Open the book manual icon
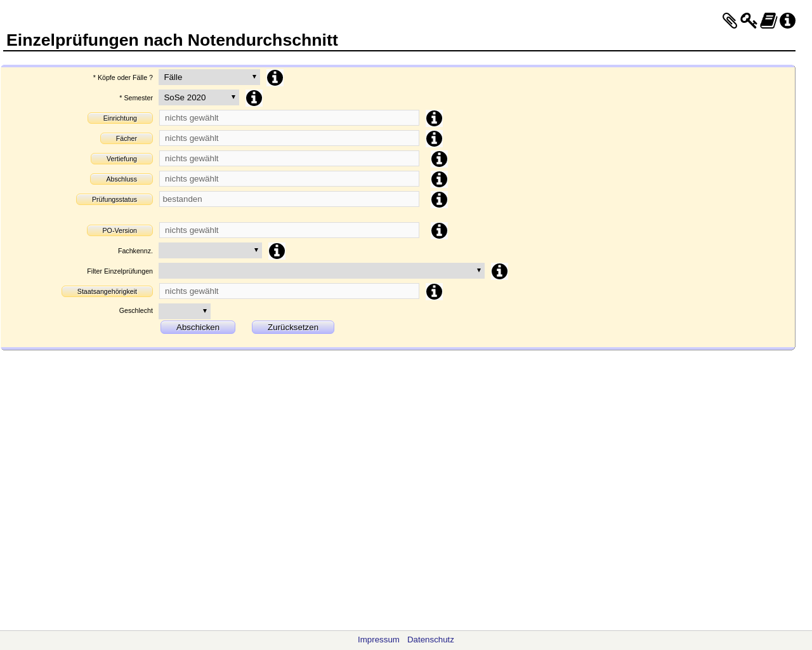The image size is (812, 650). pyautogui.click(x=769, y=21)
